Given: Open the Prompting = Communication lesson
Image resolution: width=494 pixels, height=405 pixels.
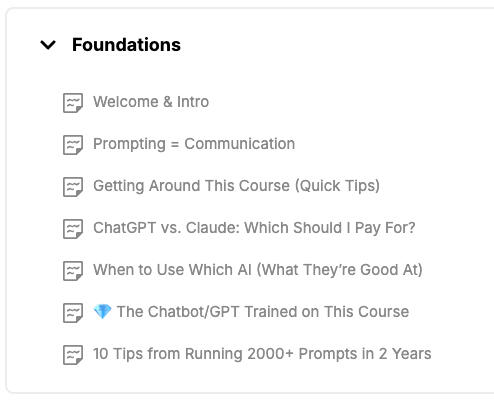Looking at the screenshot, I should tap(194, 144).
